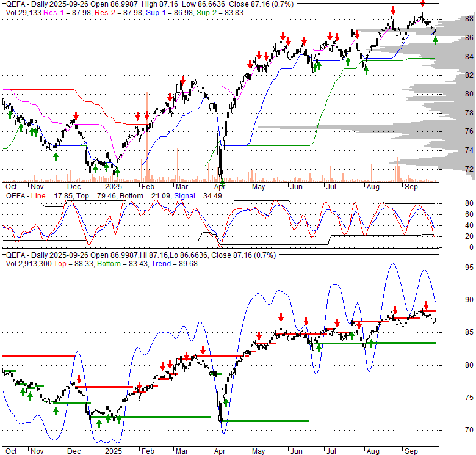Click the 40 level label on oscillator axis
This screenshot has height=455, width=476.
point(469,225)
